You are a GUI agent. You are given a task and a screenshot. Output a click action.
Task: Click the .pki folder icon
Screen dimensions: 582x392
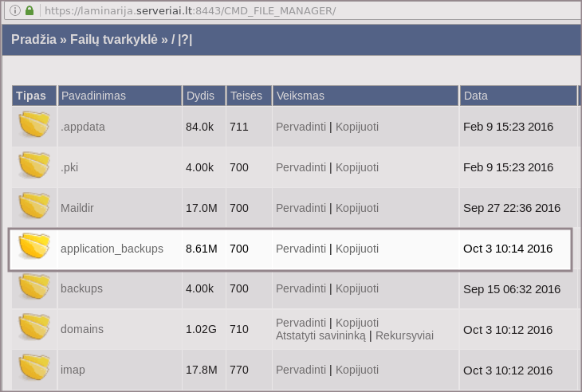pyautogui.click(x=34, y=167)
